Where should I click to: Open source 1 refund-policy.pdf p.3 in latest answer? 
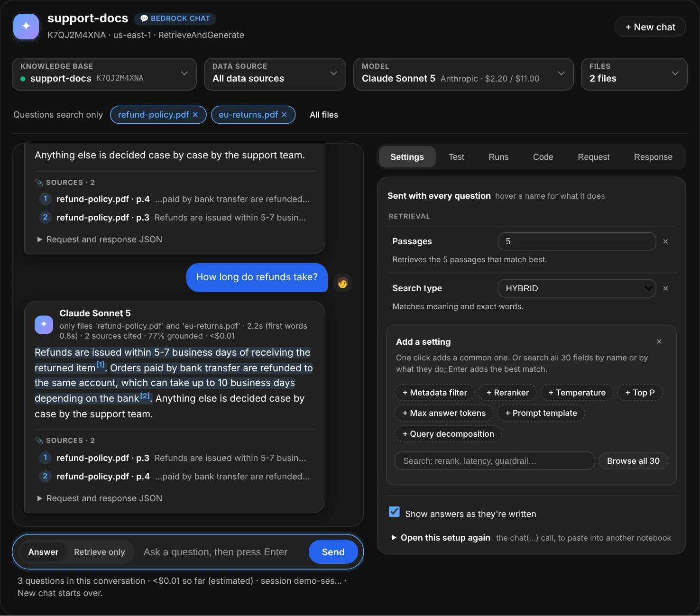tap(174, 458)
